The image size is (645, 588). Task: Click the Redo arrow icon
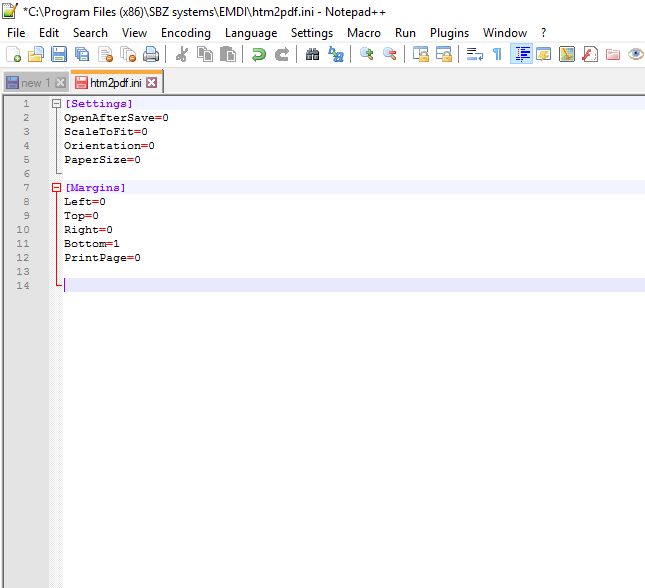pyautogui.click(x=282, y=54)
